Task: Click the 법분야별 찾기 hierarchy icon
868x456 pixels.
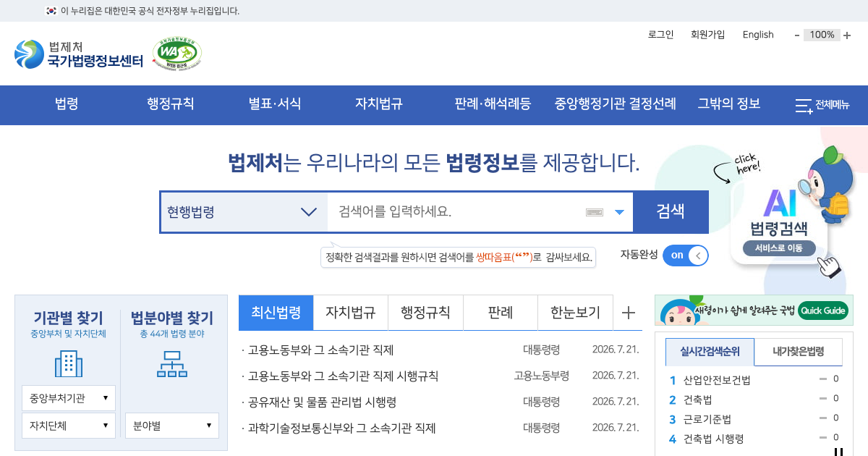Action: point(171,363)
